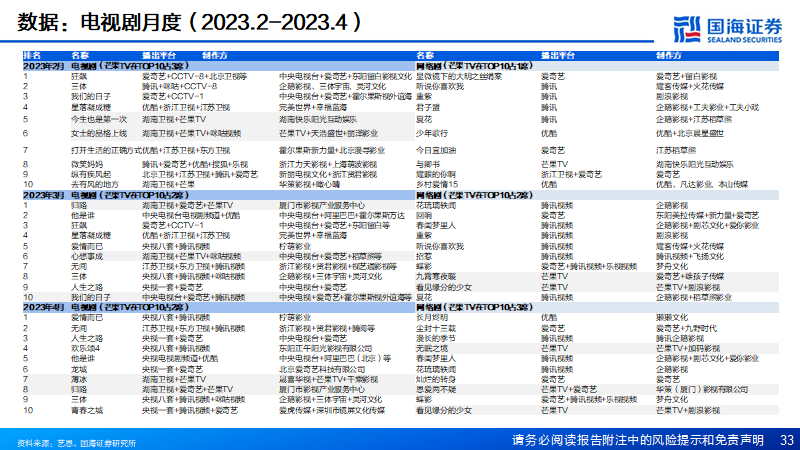The image size is (800, 450).
Task: Click "中央电视台电视剧频道+优酷" platform cell
Action: point(191,215)
